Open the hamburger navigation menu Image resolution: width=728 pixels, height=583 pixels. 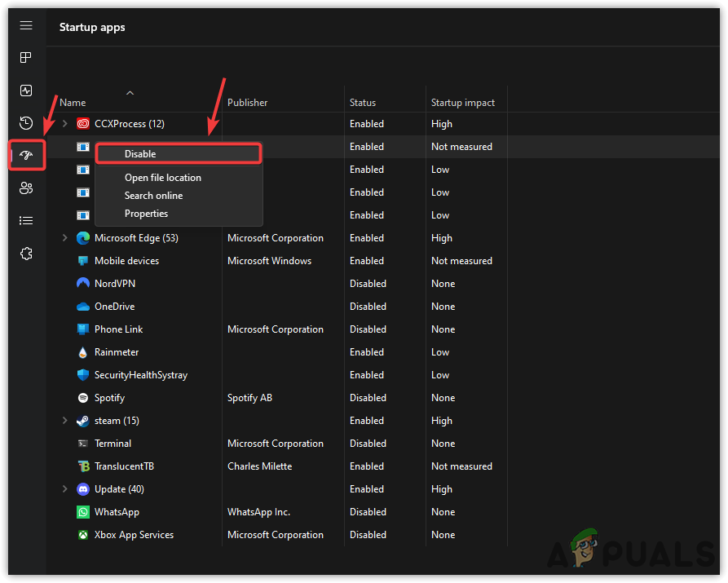26,26
